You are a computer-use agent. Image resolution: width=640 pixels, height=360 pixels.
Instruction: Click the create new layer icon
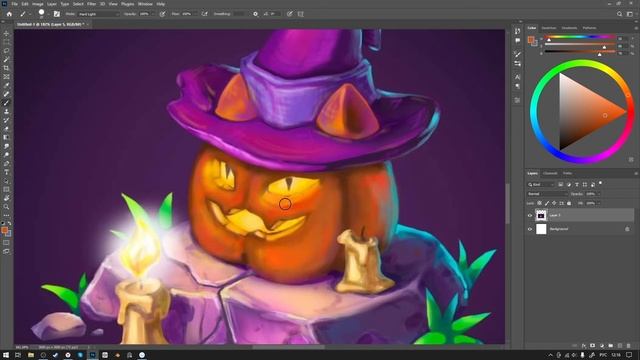620,346
